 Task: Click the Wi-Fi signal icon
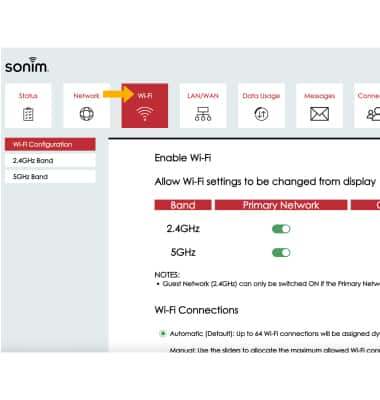click(145, 114)
